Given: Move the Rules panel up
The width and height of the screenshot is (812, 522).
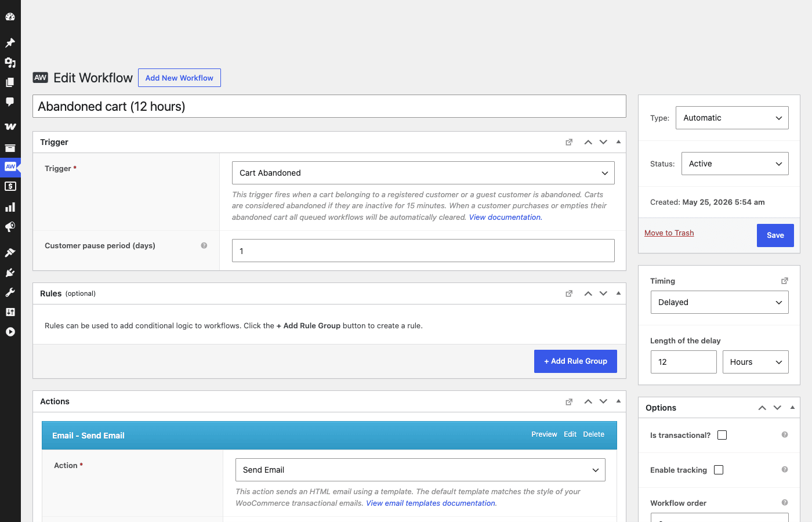Looking at the screenshot, I should tap(588, 293).
